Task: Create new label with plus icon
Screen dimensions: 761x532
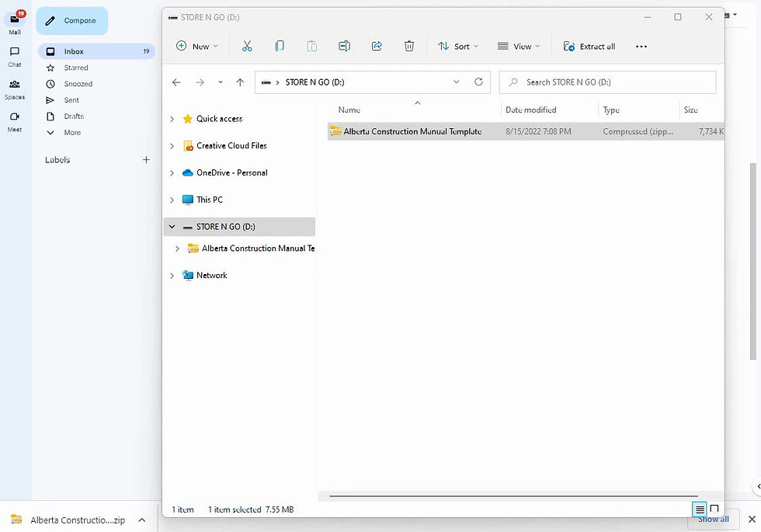Action: (x=146, y=160)
